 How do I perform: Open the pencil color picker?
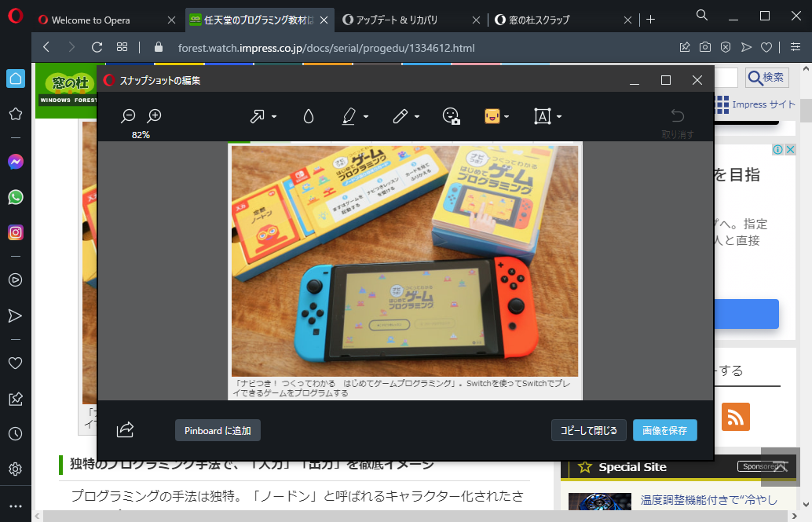pos(415,116)
